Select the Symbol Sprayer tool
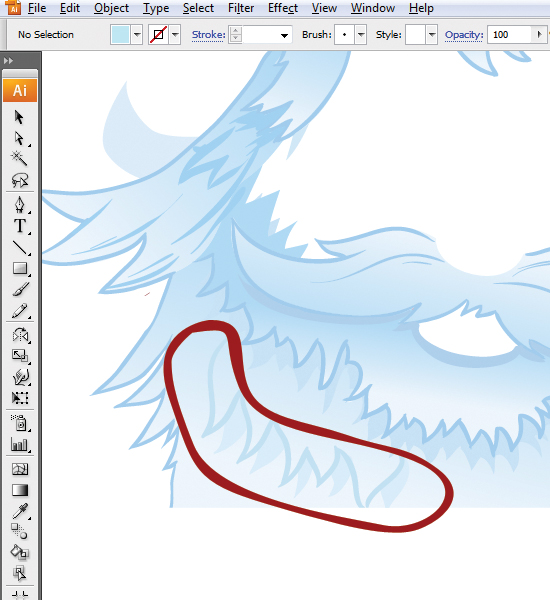The image size is (550, 600). pos(20,422)
